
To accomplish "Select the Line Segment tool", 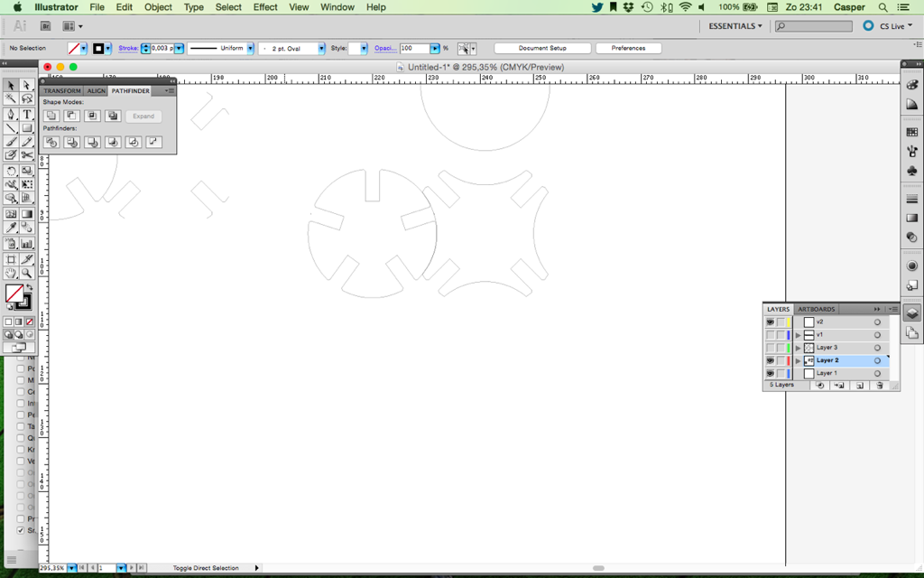I will pyautogui.click(x=11, y=128).
